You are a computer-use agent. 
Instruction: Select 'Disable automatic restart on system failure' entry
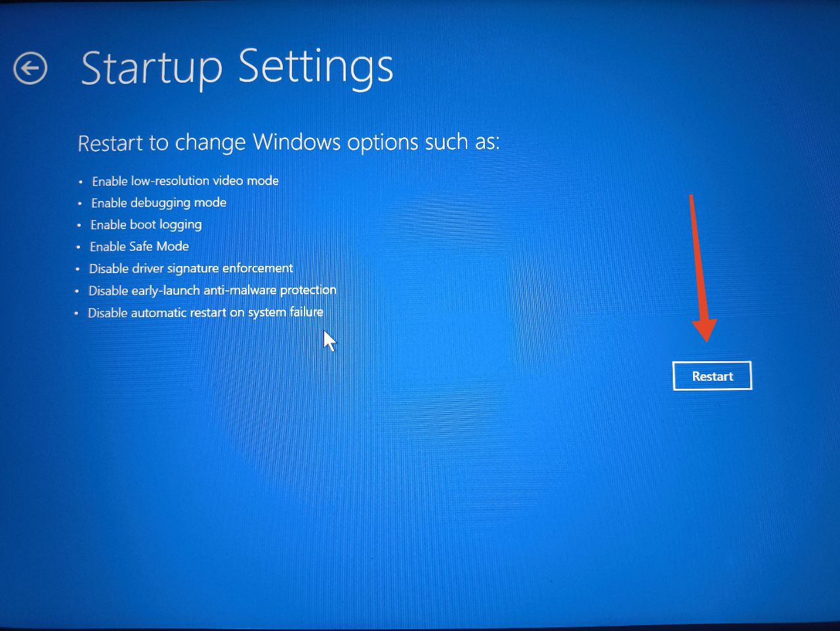[x=205, y=313]
